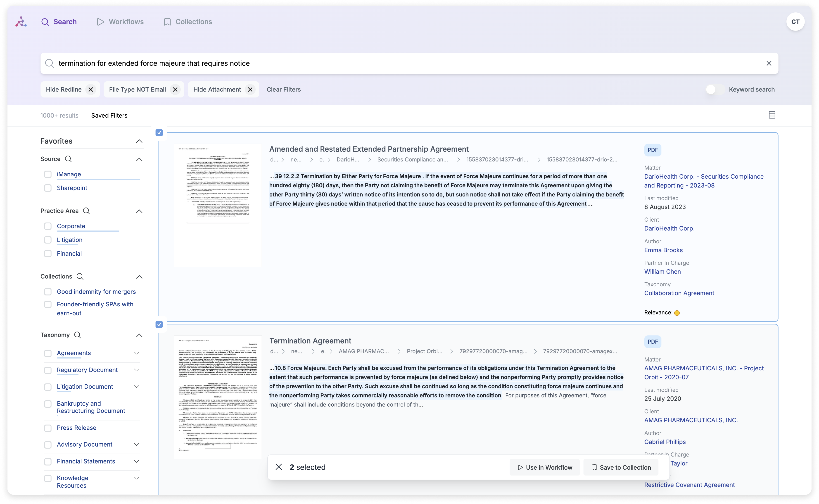Image resolution: width=819 pixels, height=504 pixels.
Task: Dismiss the 2 selected bar
Action: coord(279,467)
